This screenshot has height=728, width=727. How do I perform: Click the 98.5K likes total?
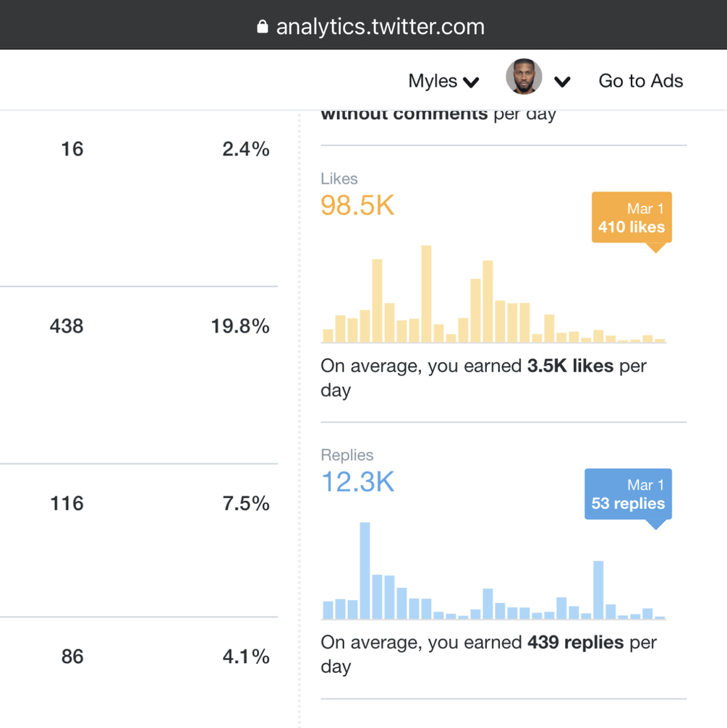pyautogui.click(x=357, y=205)
